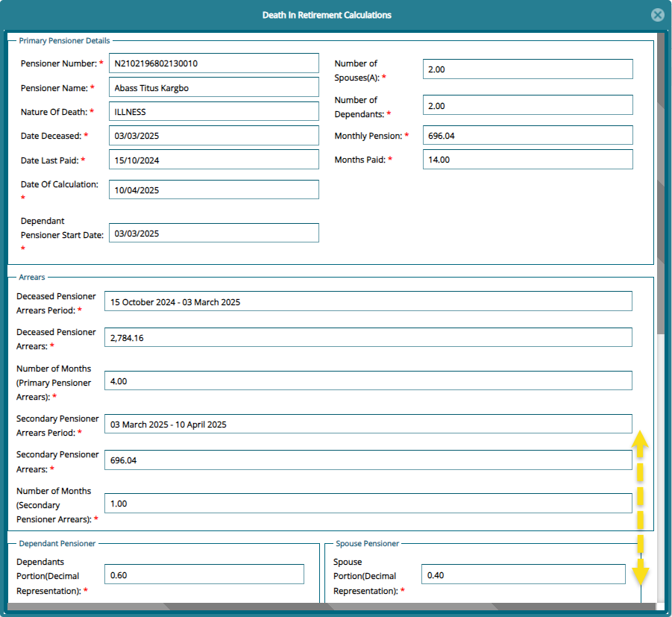This screenshot has height=617, width=672.
Task: Select the Number of Months Primary Pensioner Arrears field
Action: pos(368,380)
